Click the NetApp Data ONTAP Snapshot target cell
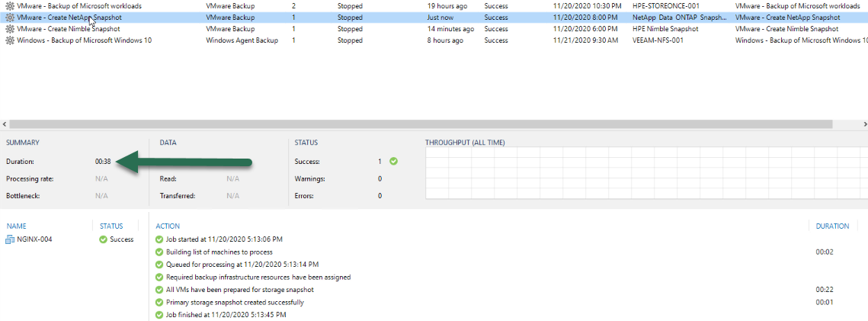Viewport: 868px width, 321px height. 679,18
